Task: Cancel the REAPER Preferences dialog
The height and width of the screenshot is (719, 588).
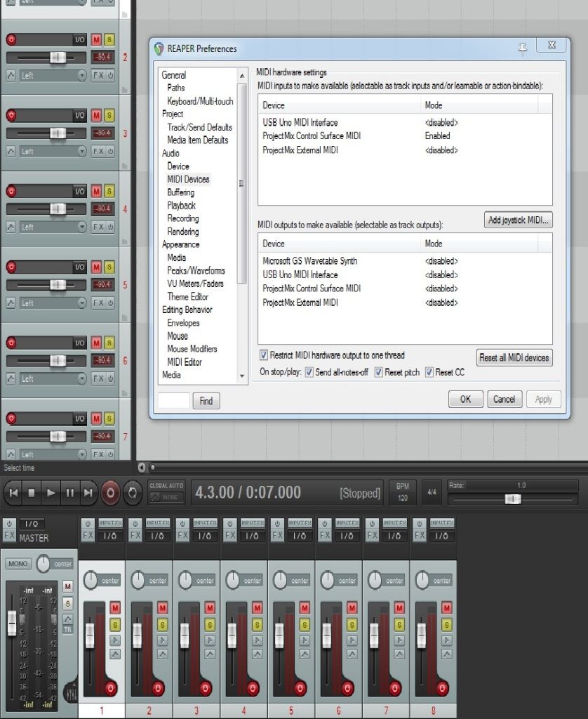Action: click(x=504, y=400)
